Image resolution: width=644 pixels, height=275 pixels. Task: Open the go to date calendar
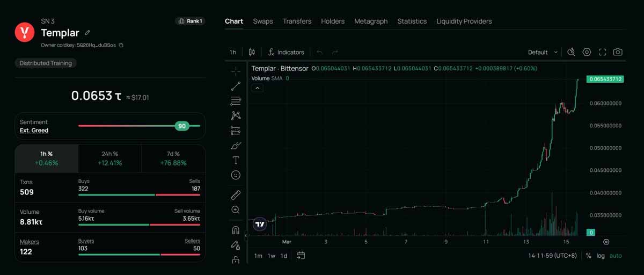tap(301, 256)
